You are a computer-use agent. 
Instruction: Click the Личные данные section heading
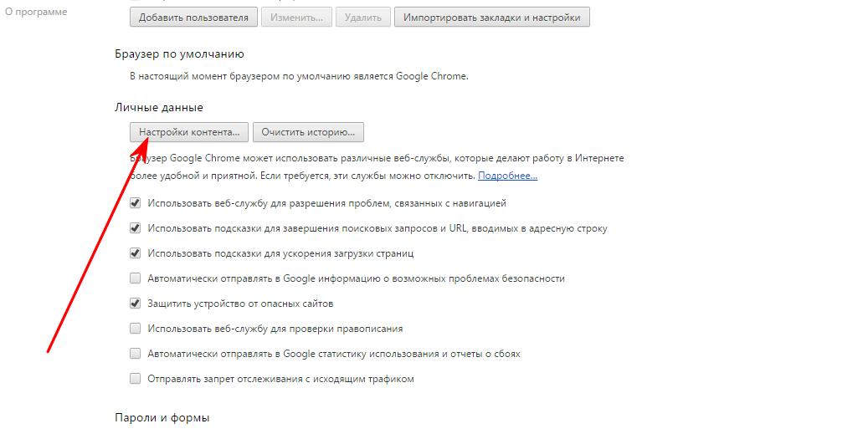(159, 107)
